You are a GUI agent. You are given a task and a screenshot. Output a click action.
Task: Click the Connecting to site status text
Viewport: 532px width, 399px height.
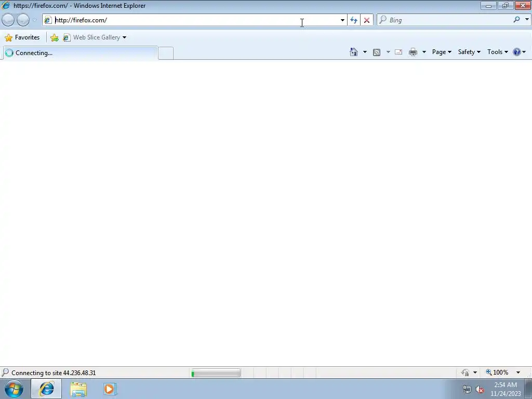point(54,373)
